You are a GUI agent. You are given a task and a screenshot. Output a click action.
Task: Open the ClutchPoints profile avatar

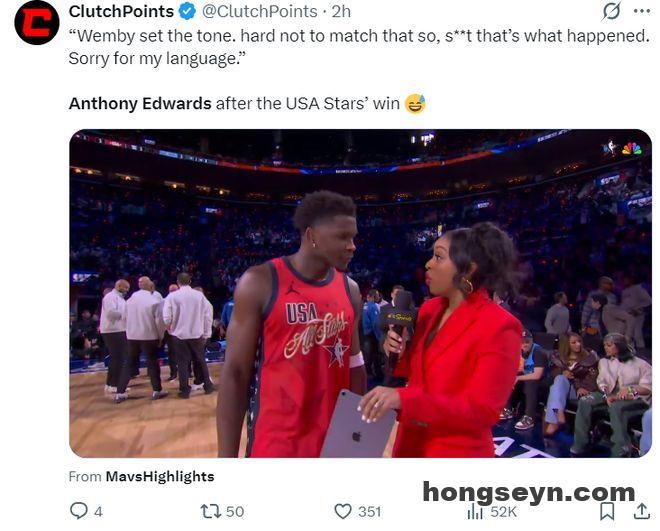[x=37, y=22]
